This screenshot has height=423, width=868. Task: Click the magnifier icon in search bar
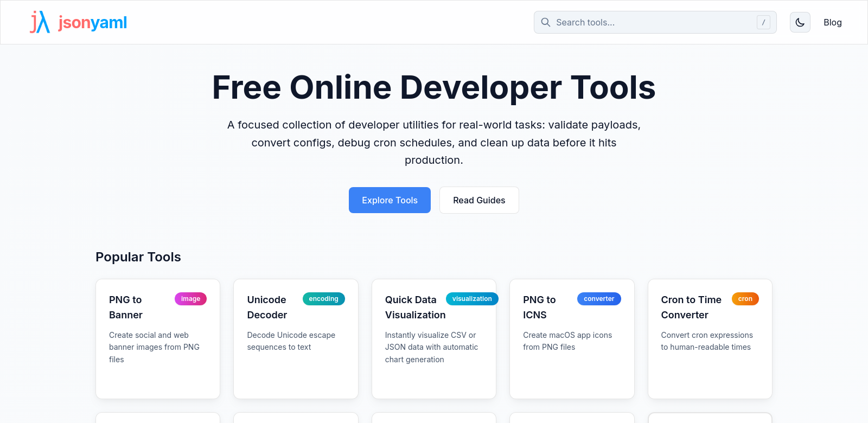click(546, 22)
